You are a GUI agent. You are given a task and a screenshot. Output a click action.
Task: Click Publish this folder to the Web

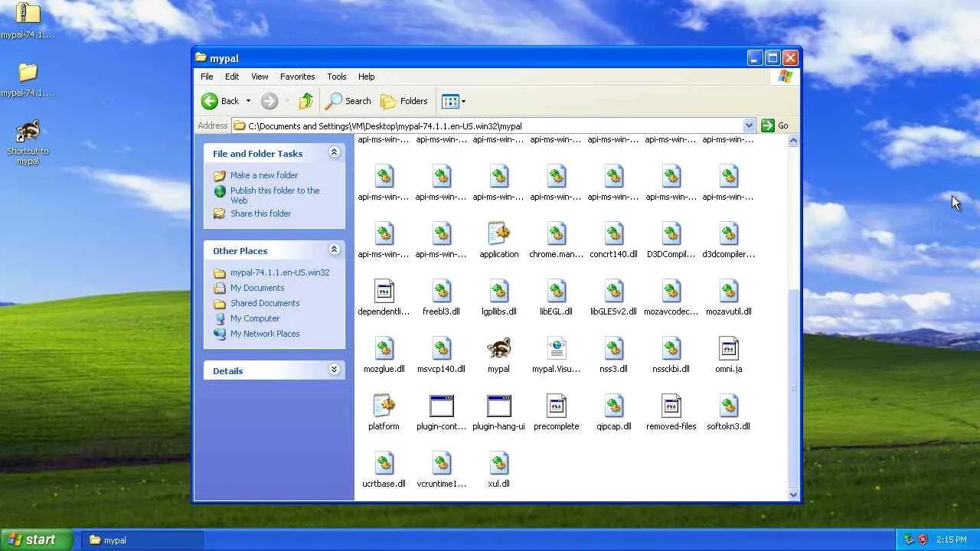(275, 195)
